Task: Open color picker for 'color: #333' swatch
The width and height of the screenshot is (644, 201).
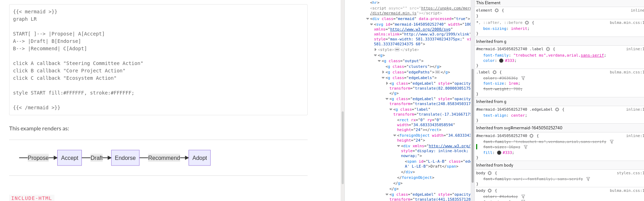Action: pyautogui.click(x=501, y=61)
